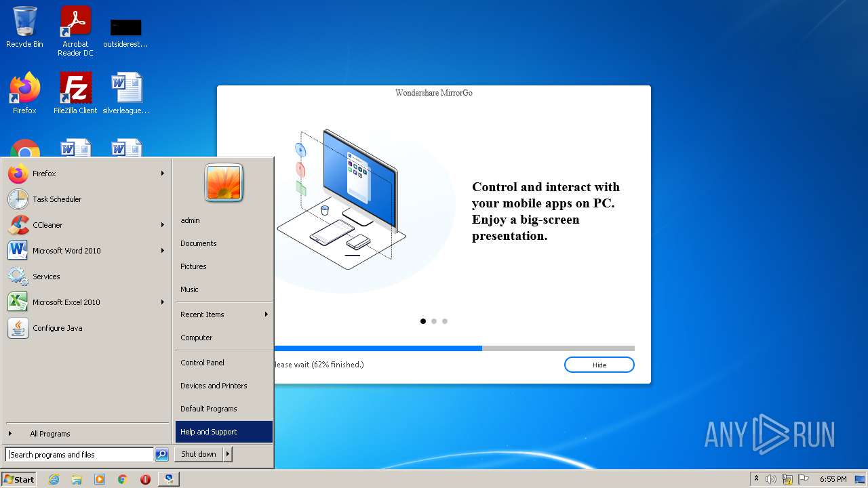Open Pictures from the Start menu

224,266
